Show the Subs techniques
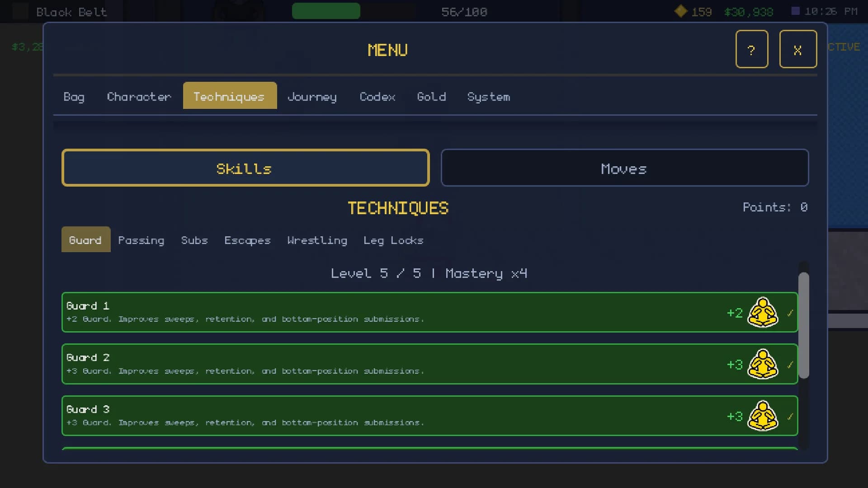The image size is (868, 488). click(x=194, y=240)
